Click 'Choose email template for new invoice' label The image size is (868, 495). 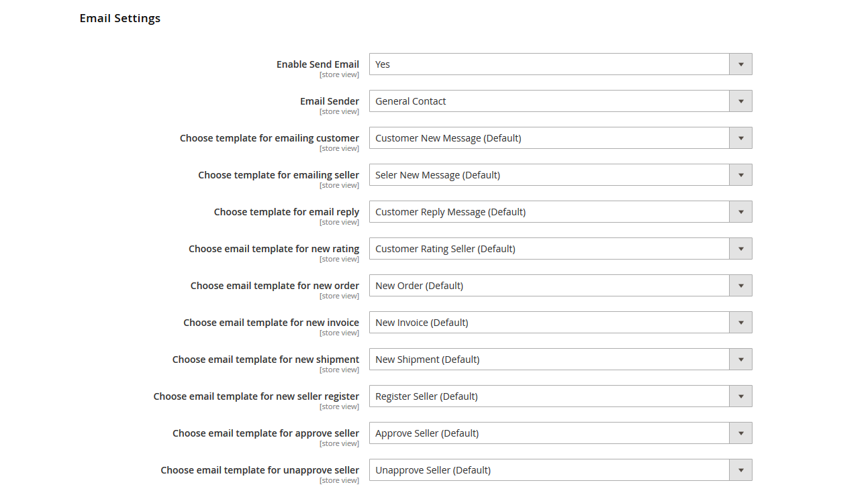(x=271, y=323)
